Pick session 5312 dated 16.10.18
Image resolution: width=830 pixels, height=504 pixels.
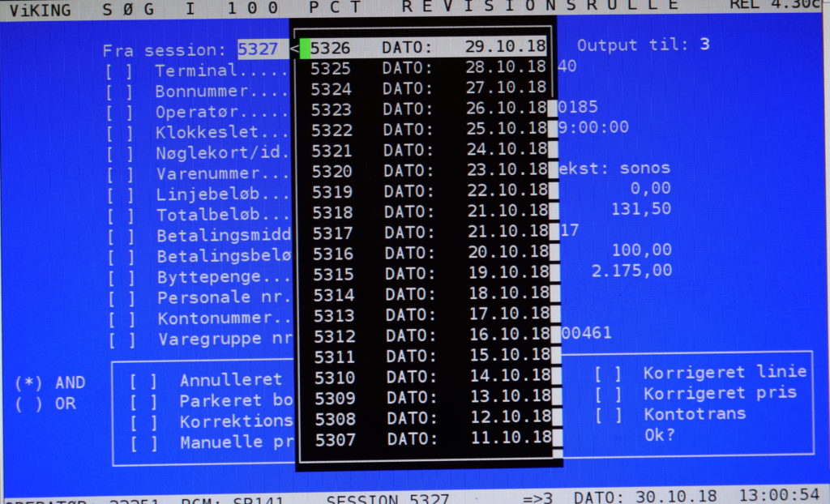(430, 335)
